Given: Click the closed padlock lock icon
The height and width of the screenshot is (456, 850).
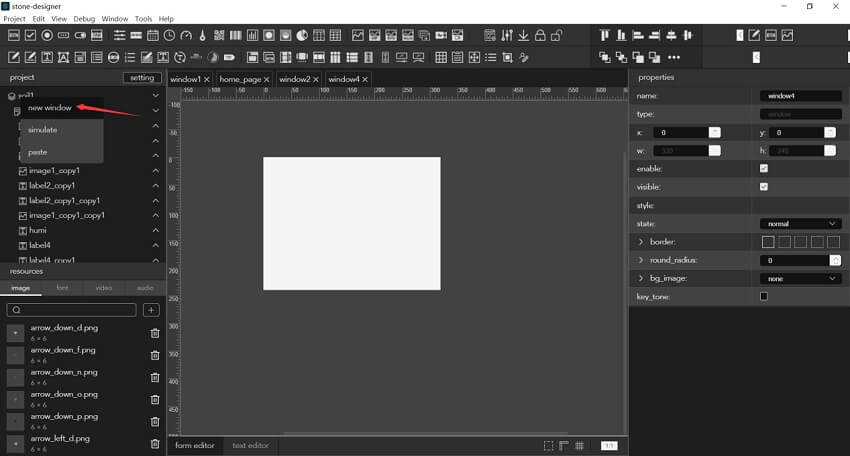Looking at the screenshot, I should pos(540,35).
